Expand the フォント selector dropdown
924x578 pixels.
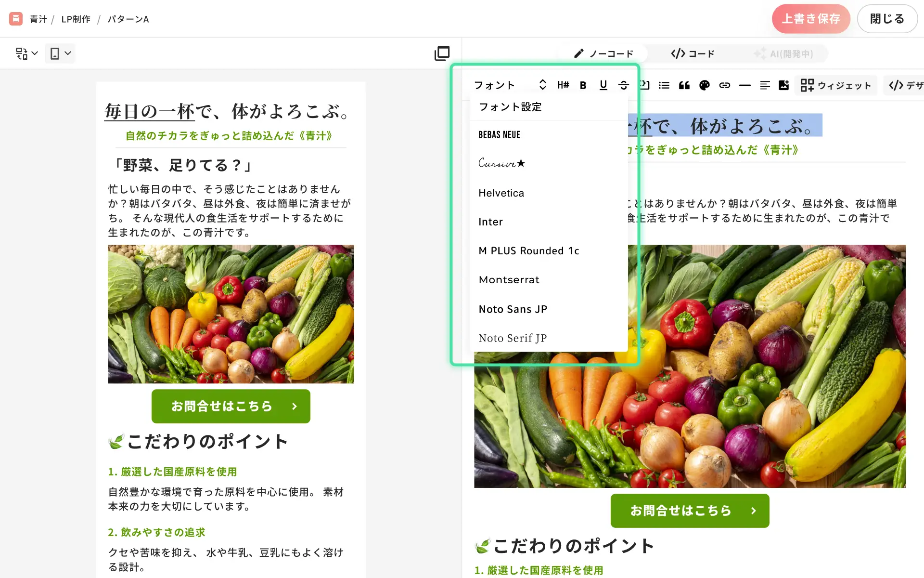click(510, 85)
